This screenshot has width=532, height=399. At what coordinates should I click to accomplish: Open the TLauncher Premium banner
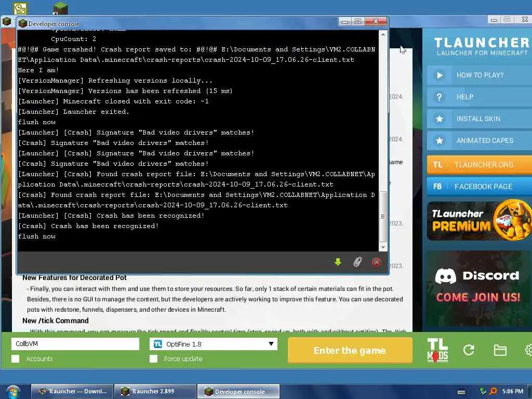[480, 220]
